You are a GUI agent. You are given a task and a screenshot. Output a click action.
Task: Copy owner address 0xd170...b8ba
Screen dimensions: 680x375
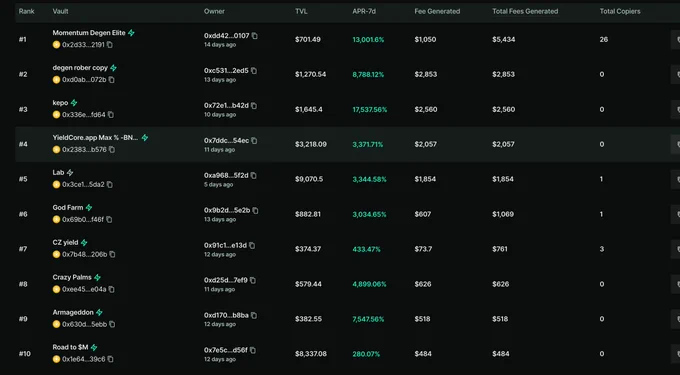pyautogui.click(x=254, y=316)
